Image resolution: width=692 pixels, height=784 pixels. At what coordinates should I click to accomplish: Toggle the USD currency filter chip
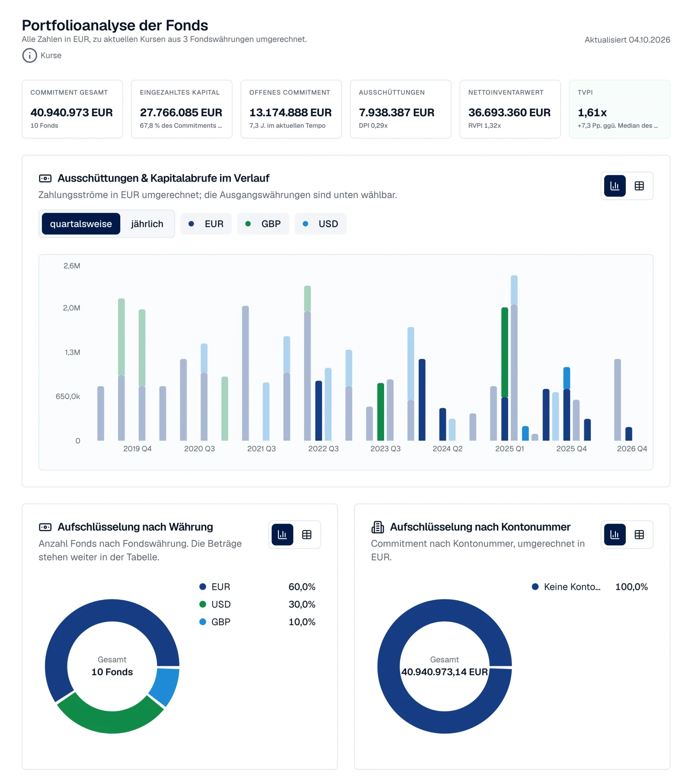[x=320, y=224]
